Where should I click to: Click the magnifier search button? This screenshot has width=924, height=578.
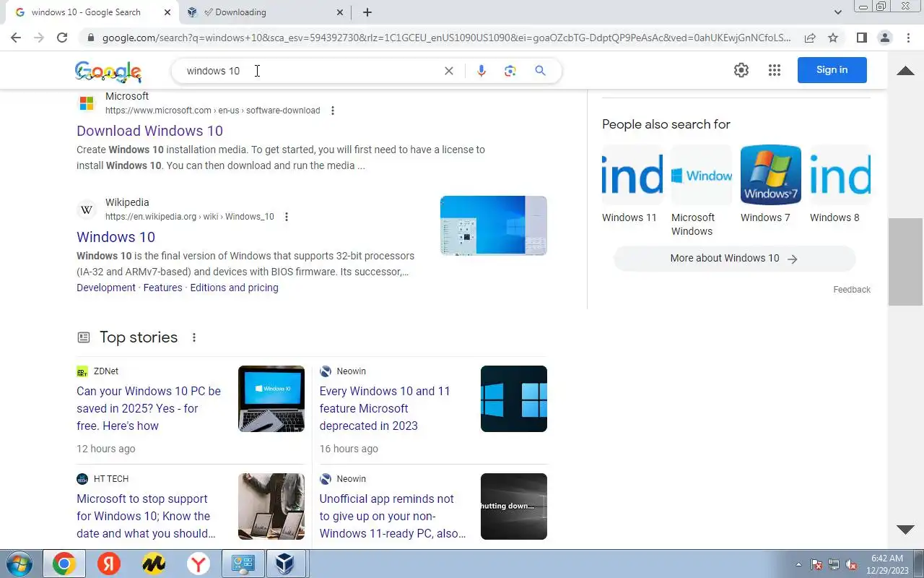540,71
